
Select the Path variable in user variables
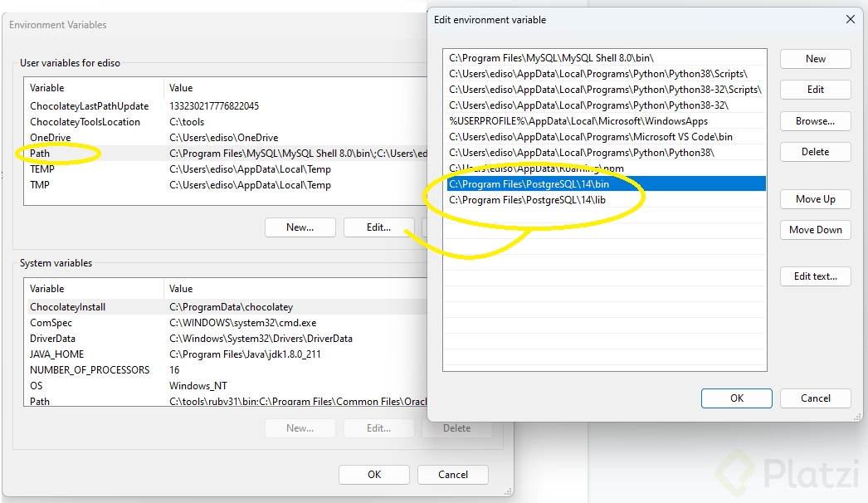click(40, 154)
